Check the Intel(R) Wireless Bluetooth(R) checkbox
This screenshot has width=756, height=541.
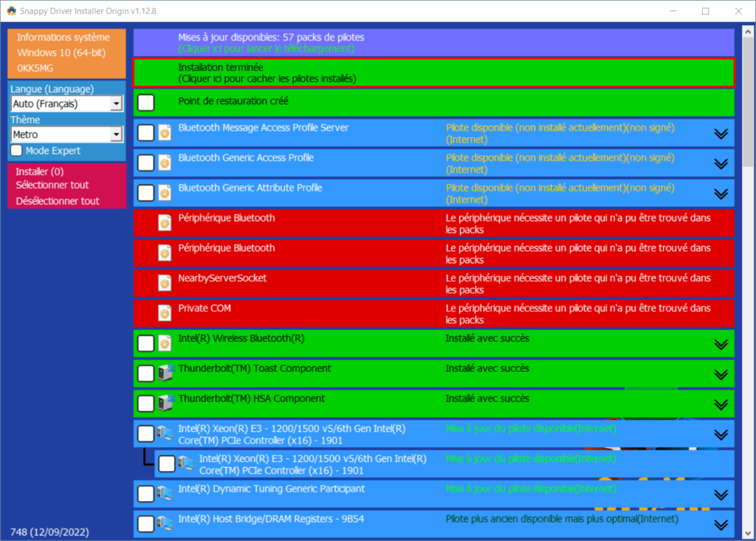tap(145, 343)
